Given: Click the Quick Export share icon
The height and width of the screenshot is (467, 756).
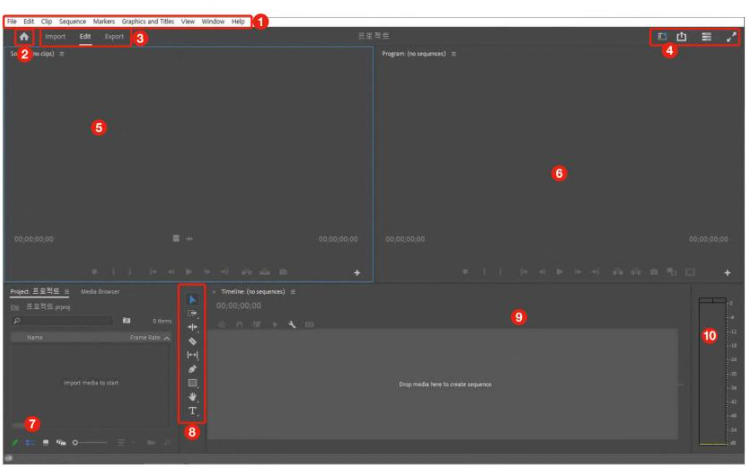Looking at the screenshot, I should (x=681, y=37).
